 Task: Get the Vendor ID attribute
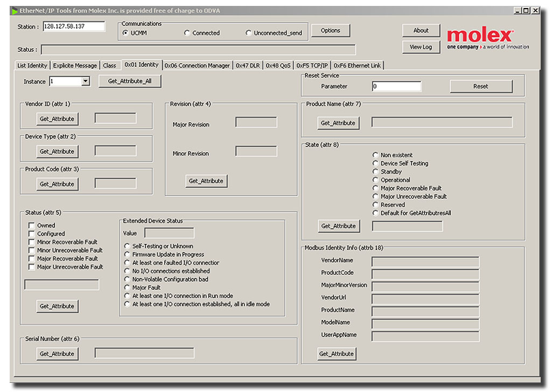pyautogui.click(x=57, y=118)
